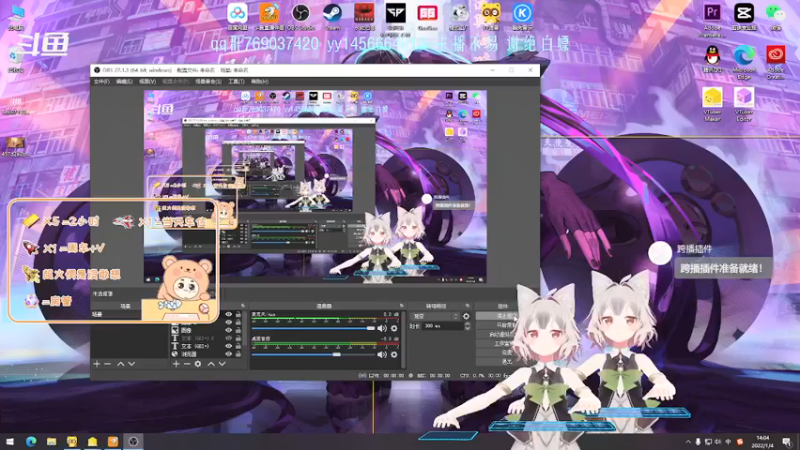Move the selected scene up

click(x=120, y=364)
